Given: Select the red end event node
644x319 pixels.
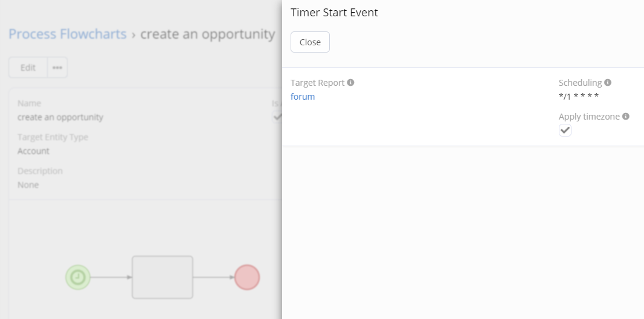Looking at the screenshot, I should pos(247,277).
